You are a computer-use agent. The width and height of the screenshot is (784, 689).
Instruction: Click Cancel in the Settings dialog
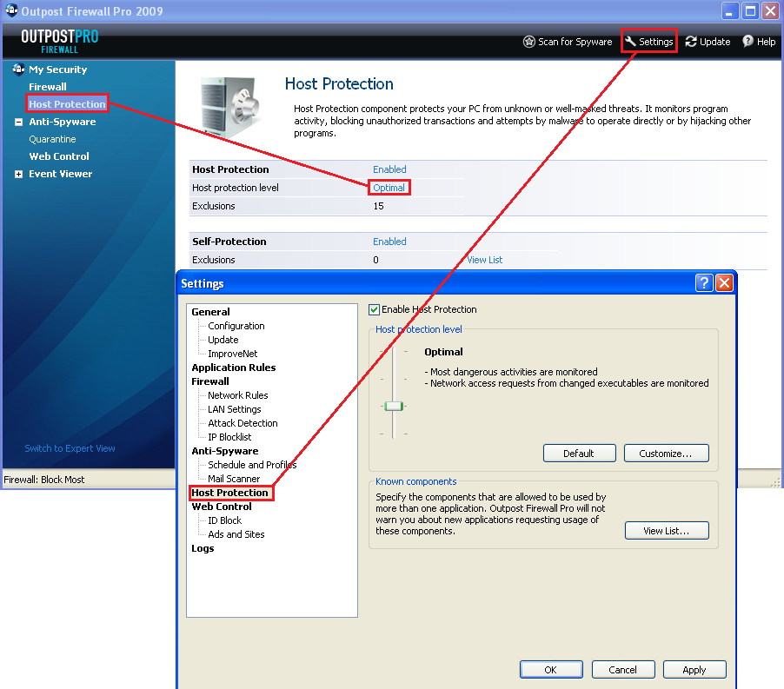pyautogui.click(x=623, y=670)
